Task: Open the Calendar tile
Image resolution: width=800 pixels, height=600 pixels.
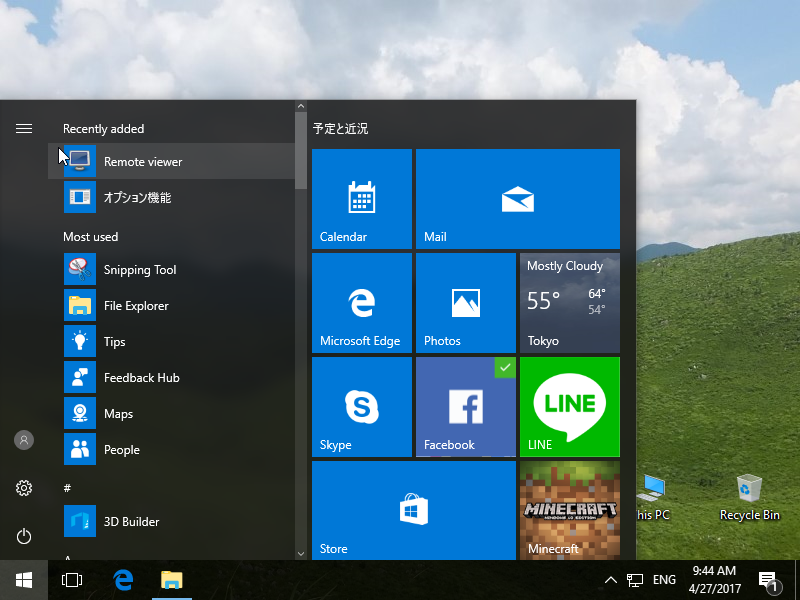Action: tap(361, 199)
